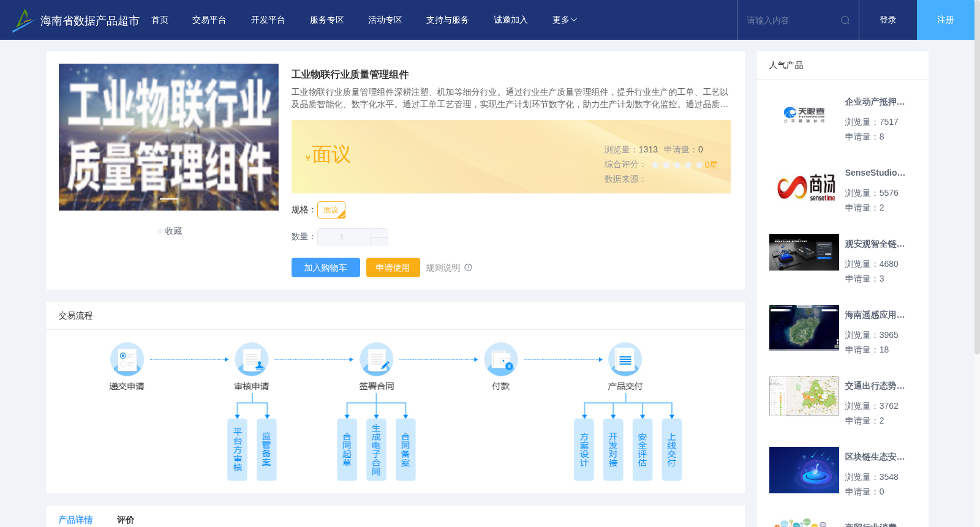This screenshot has width=980, height=527.
Task: Click the 产品交付 step icon
Action: click(625, 359)
